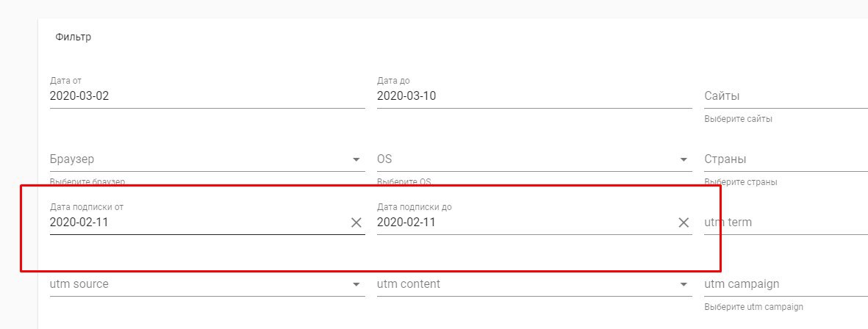The width and height of the screenshot is (868, 329).
Task: Clear the Дата подписки от date value
Action: (x=356, y=223)
